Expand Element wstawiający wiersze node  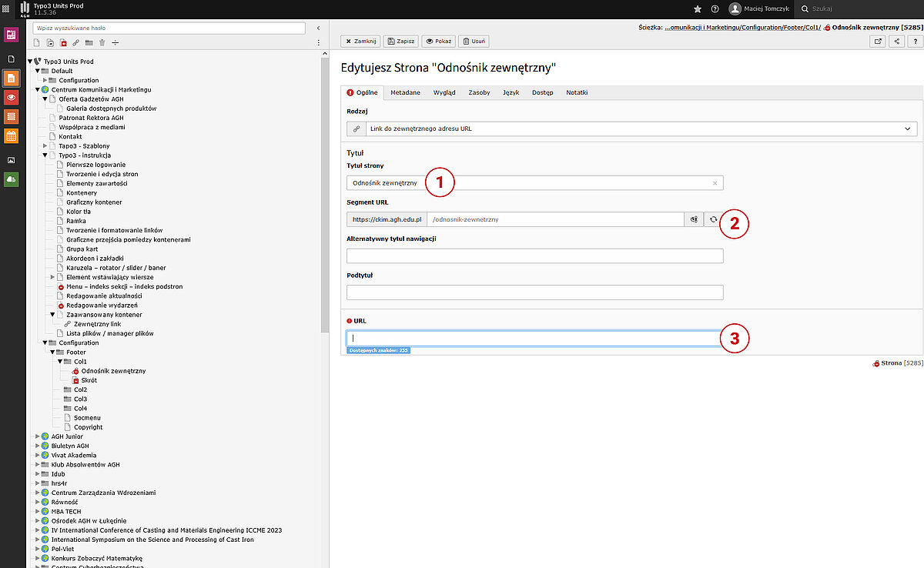[52, 277]
